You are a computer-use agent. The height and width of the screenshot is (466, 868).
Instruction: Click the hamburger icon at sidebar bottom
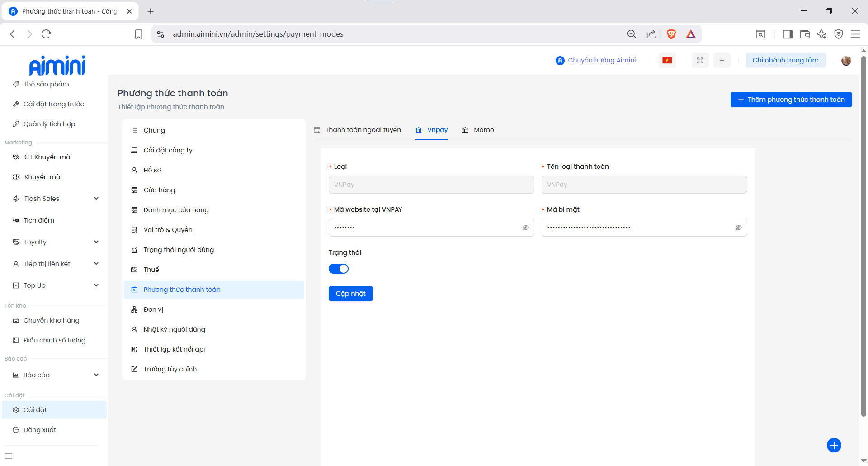tap(9, 456)
